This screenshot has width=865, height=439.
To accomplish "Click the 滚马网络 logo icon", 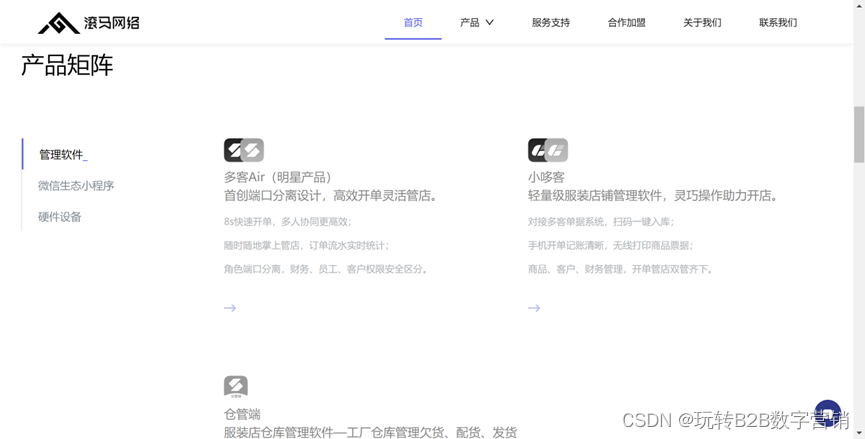I will [59, 23].
